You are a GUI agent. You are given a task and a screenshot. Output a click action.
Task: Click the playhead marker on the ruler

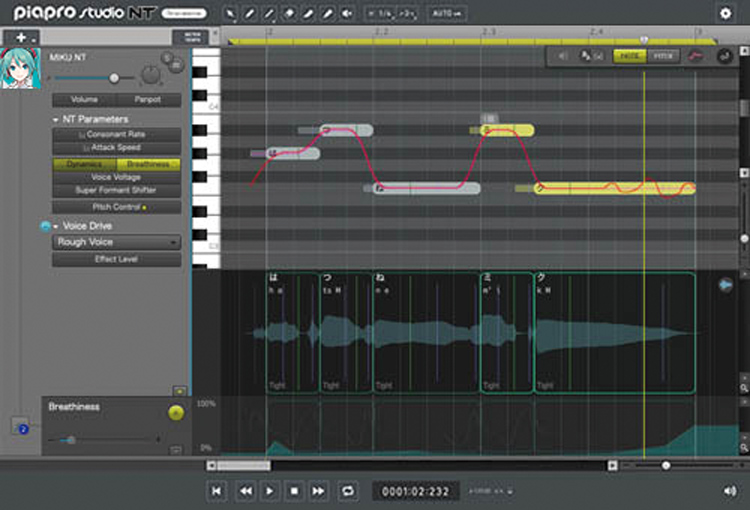point(644,40)
